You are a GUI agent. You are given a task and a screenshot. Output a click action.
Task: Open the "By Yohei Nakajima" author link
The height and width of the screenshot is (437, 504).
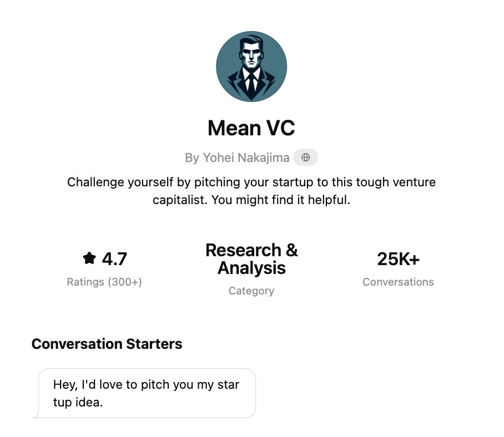237,157
